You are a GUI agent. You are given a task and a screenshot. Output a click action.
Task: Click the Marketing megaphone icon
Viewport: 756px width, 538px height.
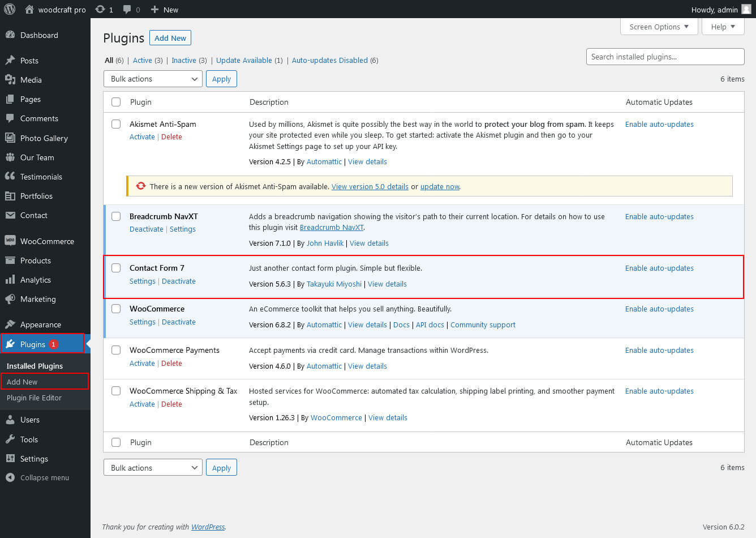point(10,299)
